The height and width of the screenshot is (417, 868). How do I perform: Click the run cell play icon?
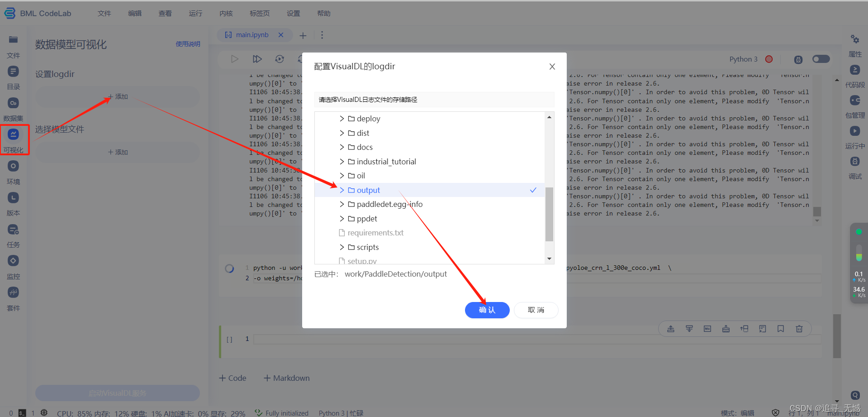pos(234,59)
